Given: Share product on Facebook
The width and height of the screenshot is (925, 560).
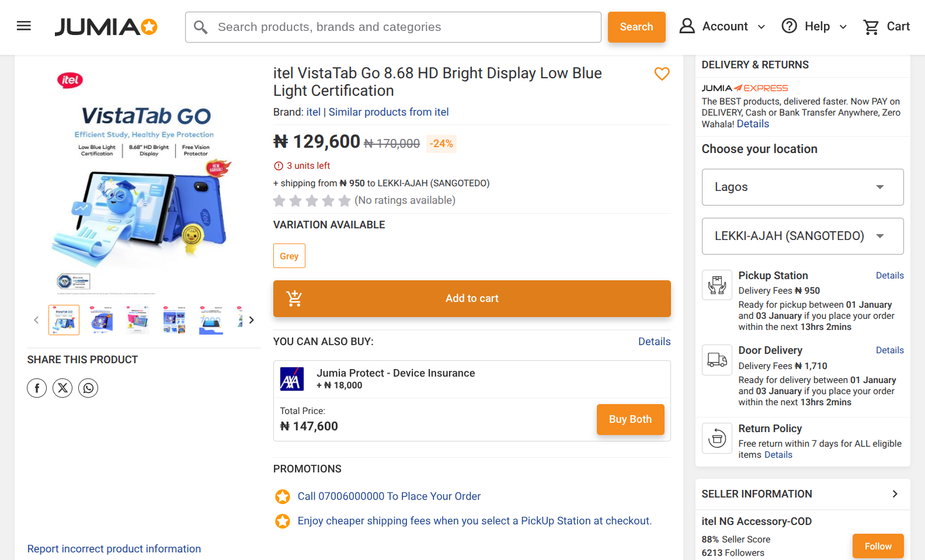Looking at the screenshot, I should point(37,388).
